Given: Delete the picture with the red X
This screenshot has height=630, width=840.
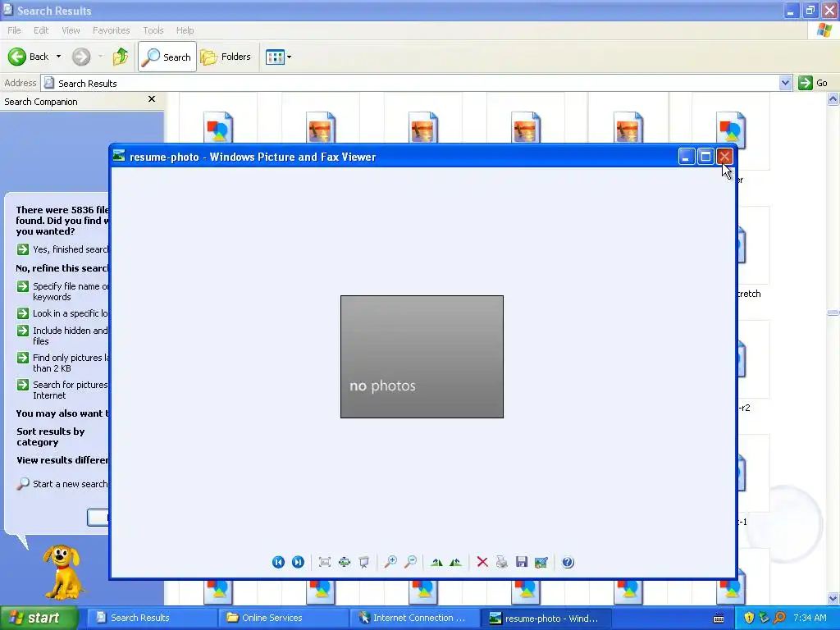Looking at the screenshot, I should [x=482, y=562].
